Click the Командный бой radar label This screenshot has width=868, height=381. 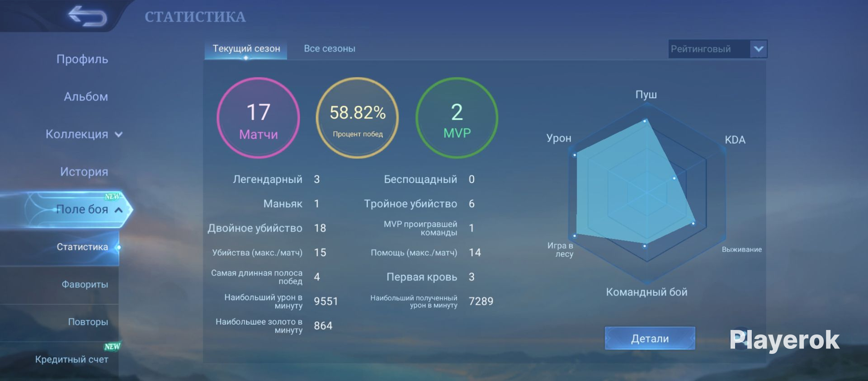pyautogui.click(x=646, y=292)
